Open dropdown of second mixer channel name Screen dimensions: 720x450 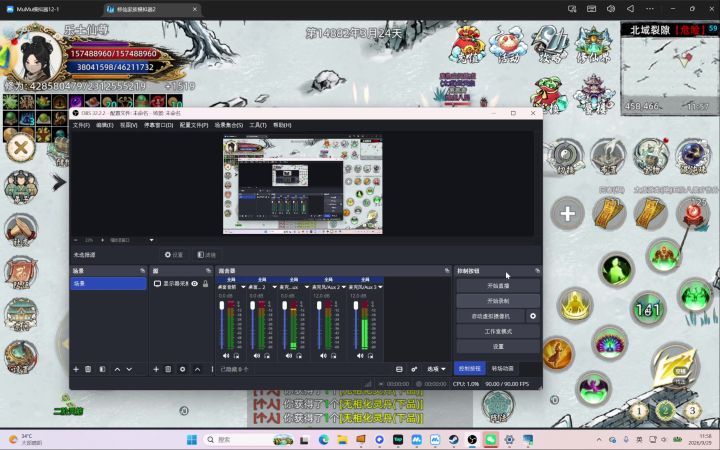pyautogui.click(x=274, y=287)
